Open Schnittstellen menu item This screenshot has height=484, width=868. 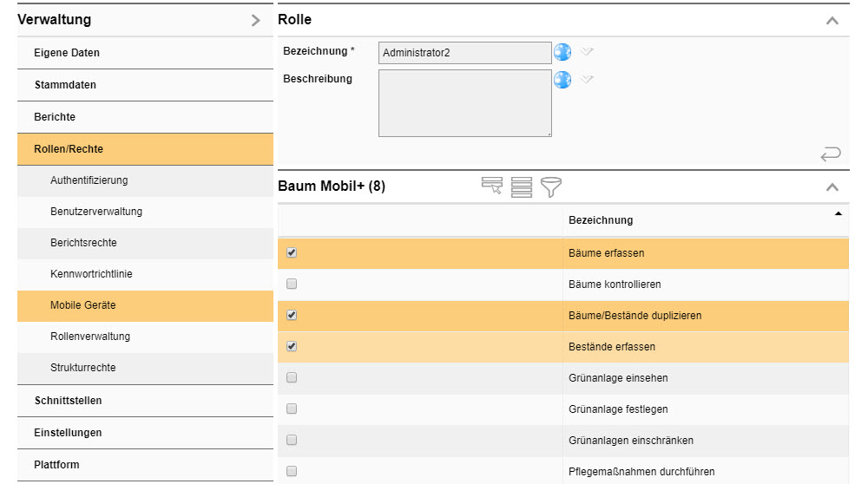145,401
